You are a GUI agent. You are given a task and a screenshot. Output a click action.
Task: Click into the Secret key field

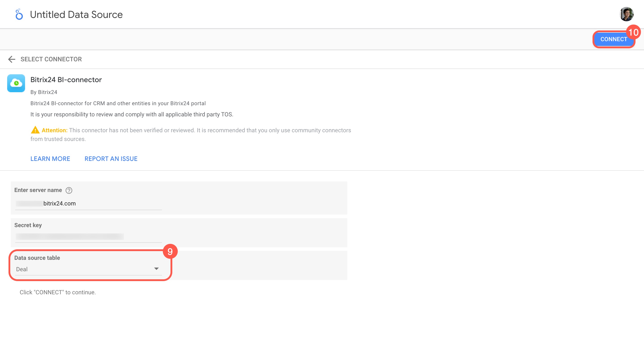(89, 237)
